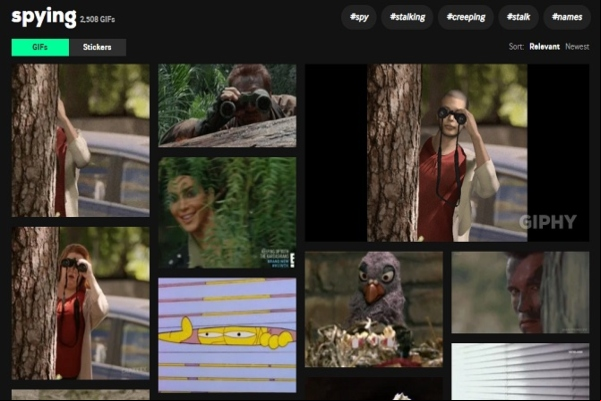Screen dimensions: 601x401
Task: Click the 'spying' page title
Action: point(44,17)
